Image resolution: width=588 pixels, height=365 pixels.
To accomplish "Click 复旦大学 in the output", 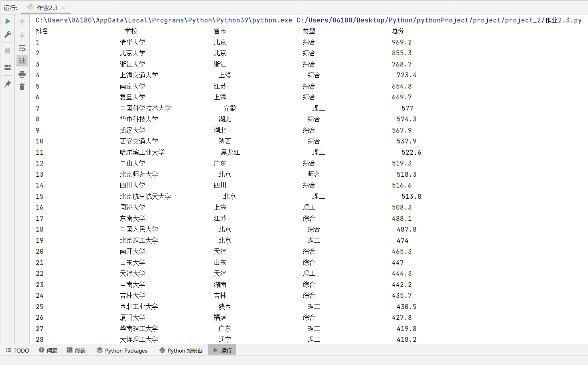I will [x=132, y=97].
